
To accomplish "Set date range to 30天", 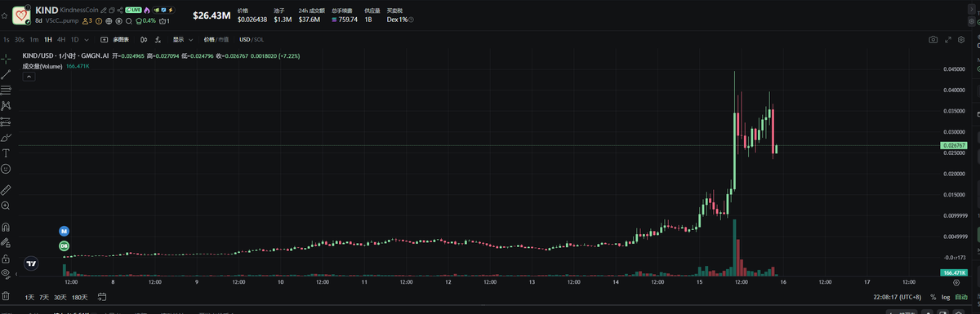I will pos(60,297).
